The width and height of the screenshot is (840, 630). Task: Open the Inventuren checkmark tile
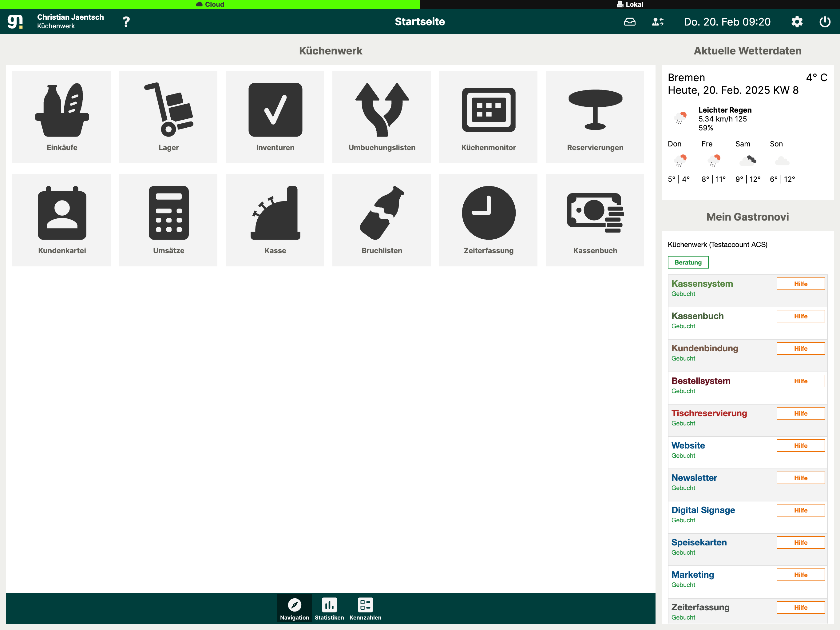click(275, 117)
